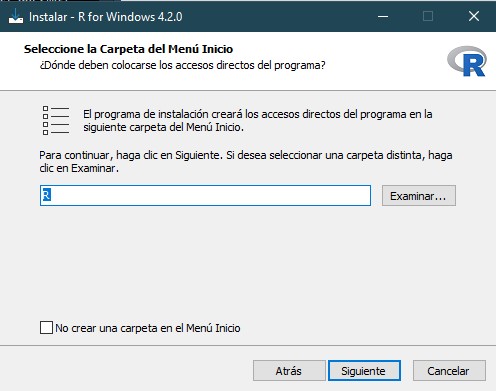
Task: Minimize the R for Windows installer
Action: 383,16
